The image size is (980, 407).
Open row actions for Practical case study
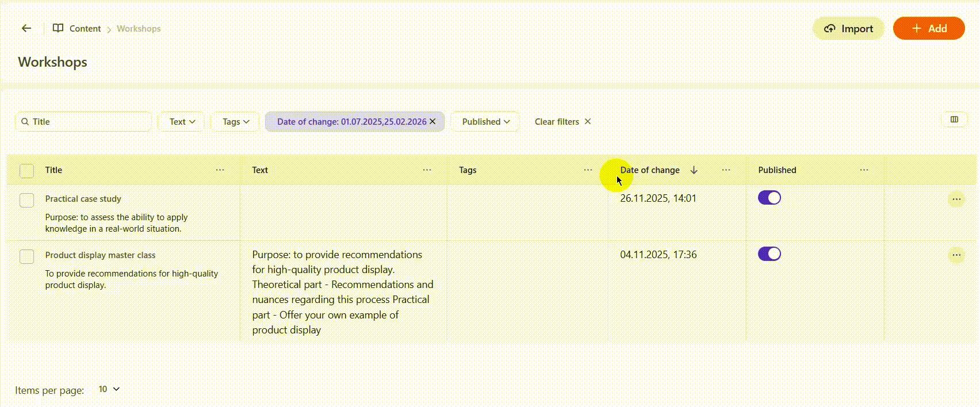[956, 199]
